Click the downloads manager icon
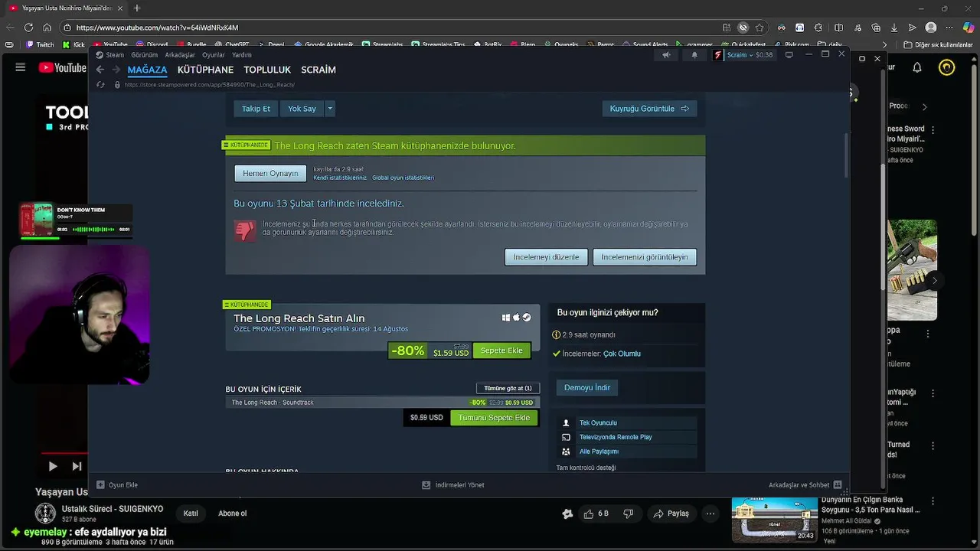This screenshot has width=980, height=551. tap(426, 484)
